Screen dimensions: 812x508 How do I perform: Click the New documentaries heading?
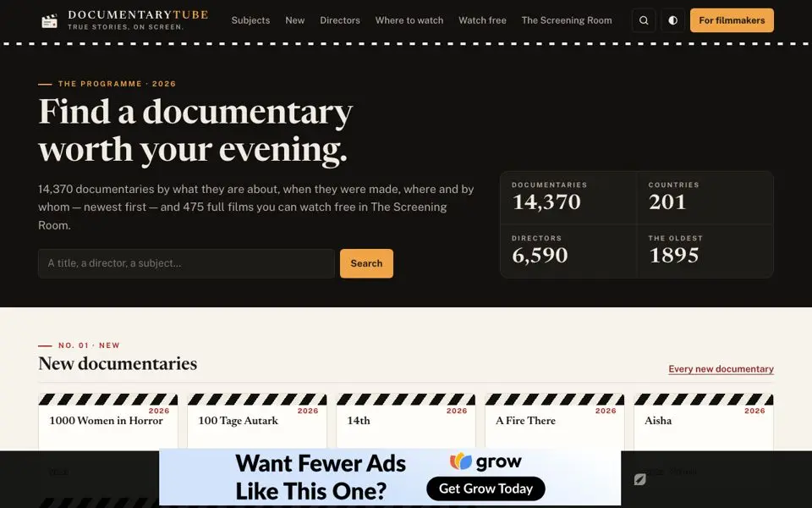point(118,364)
